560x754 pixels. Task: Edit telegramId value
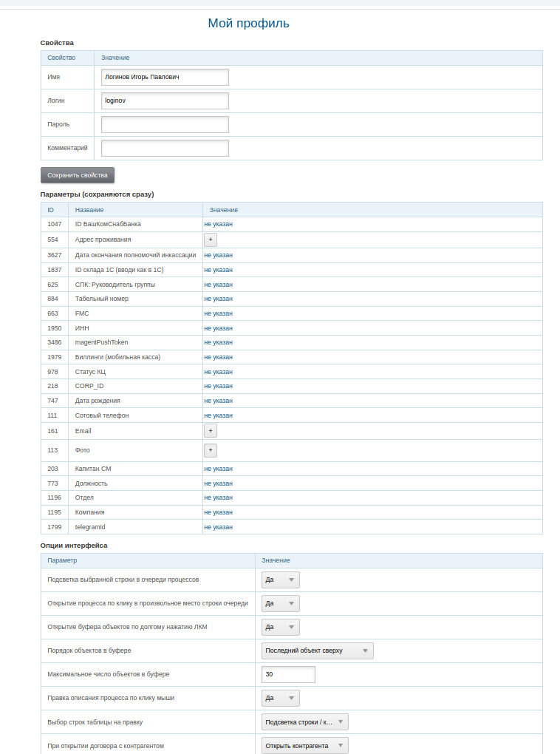pos(218,528)
